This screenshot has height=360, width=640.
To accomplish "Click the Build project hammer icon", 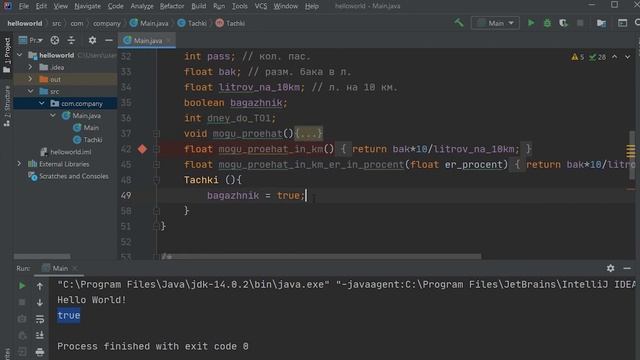I will pos(459,23).
